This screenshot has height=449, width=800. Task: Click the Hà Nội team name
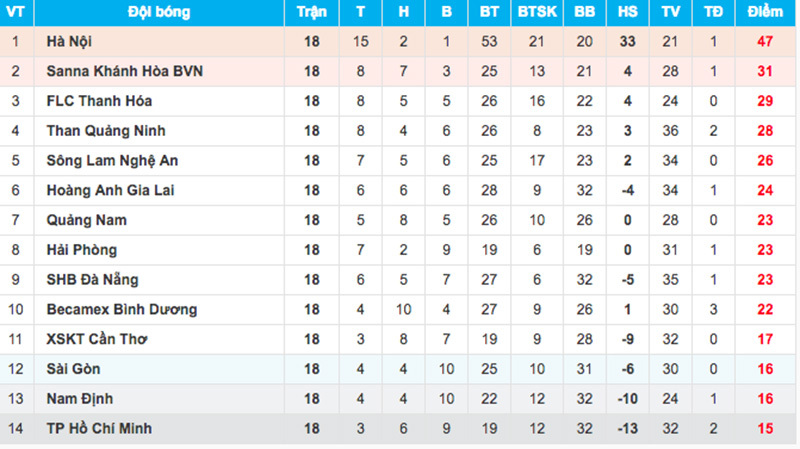click(x=70, y=42)
